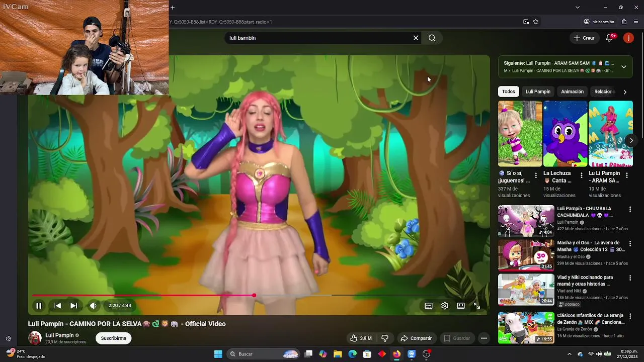This screenshot has height=362, width=644.
Task: Open the notifications bell
Action: (x=610, y=38)
